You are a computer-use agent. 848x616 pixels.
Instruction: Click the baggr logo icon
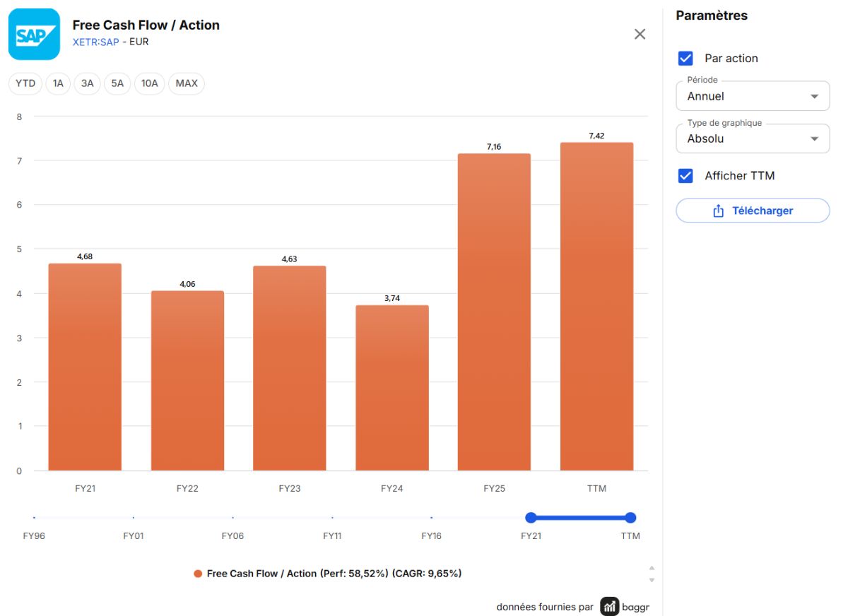coord(610,606)
